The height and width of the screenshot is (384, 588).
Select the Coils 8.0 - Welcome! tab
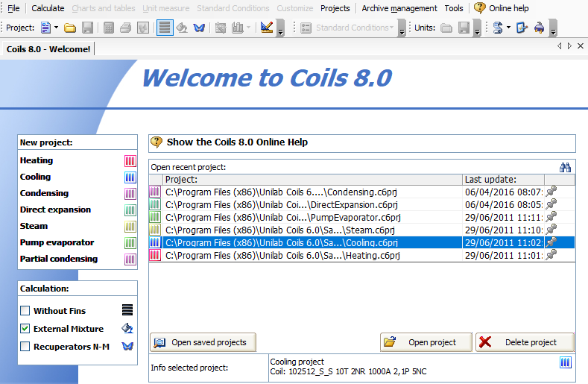click(x=48, y=49)
